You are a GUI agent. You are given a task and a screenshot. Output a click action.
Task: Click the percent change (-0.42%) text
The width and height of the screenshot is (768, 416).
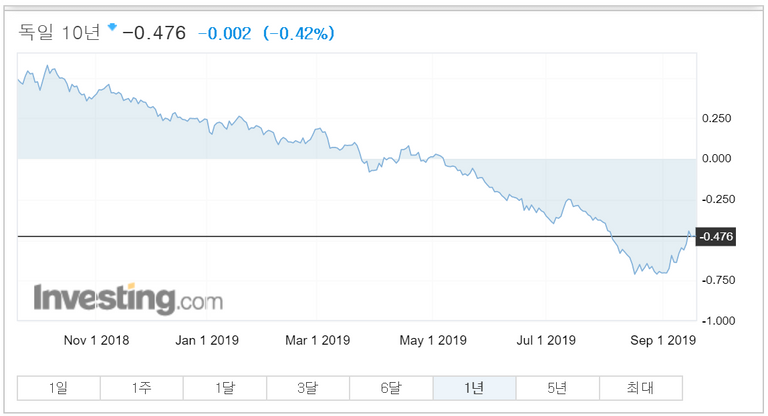coord(298,33)
